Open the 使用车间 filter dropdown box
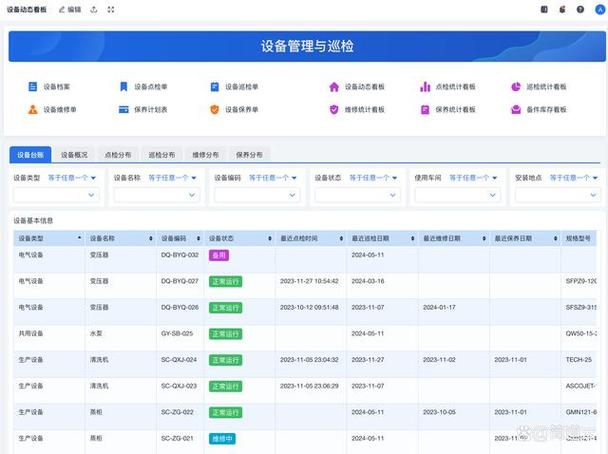This screenshot has width=608, height=454. (458, 195)
